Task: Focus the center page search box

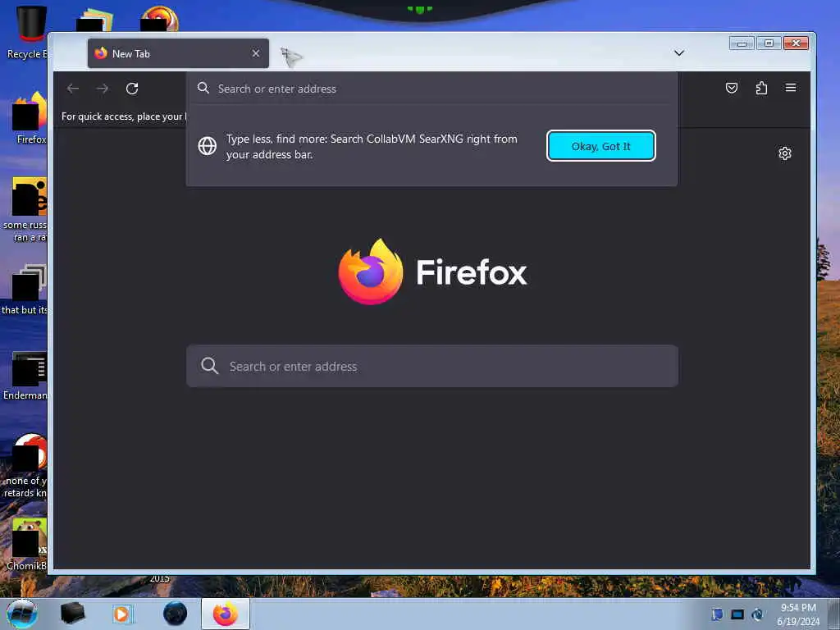Action: click(x=431, y=366)
